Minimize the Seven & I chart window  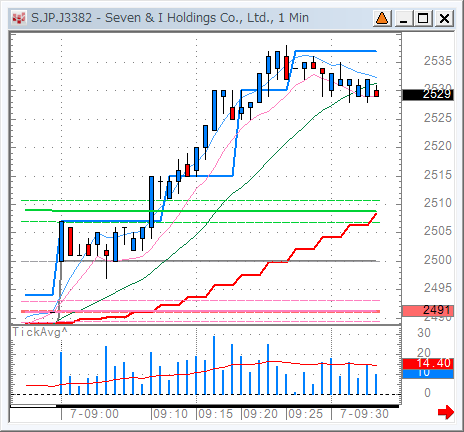(x=403, y=18)
